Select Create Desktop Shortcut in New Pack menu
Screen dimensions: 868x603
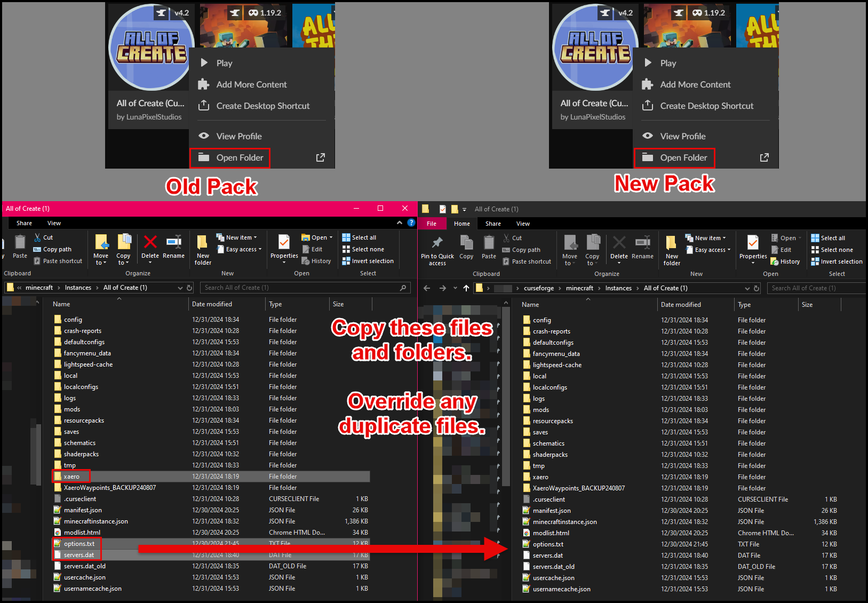(706, 106)
